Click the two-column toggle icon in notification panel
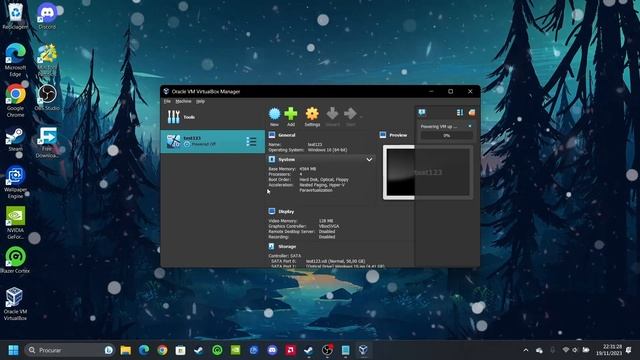 (x=460, y=113)
